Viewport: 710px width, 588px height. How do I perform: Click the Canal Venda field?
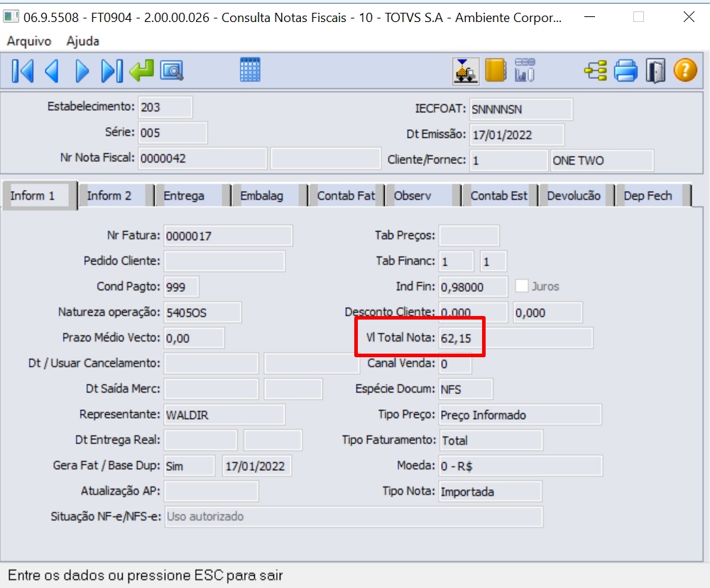tap(455, 364)
